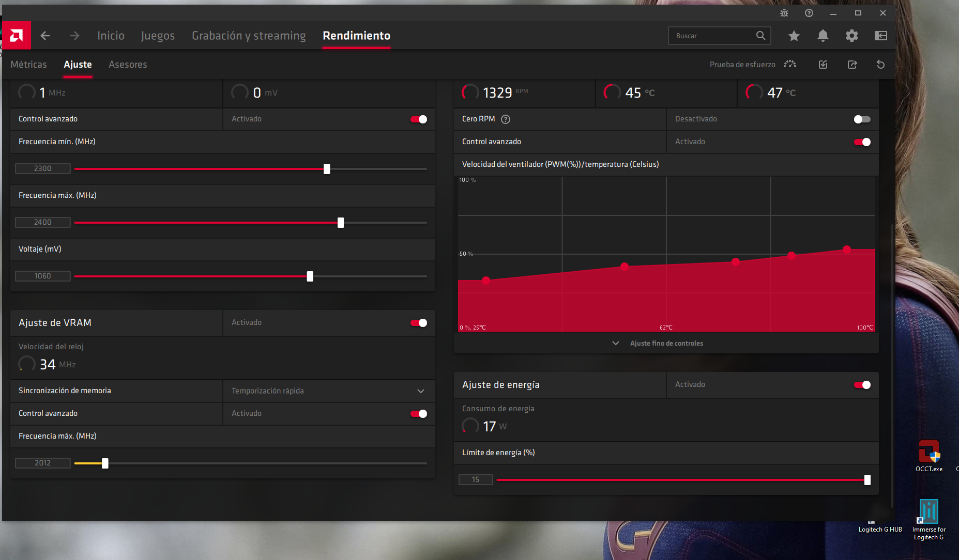Minimize the Radeon Software window
959x560 pixels.
coord(833,13)
